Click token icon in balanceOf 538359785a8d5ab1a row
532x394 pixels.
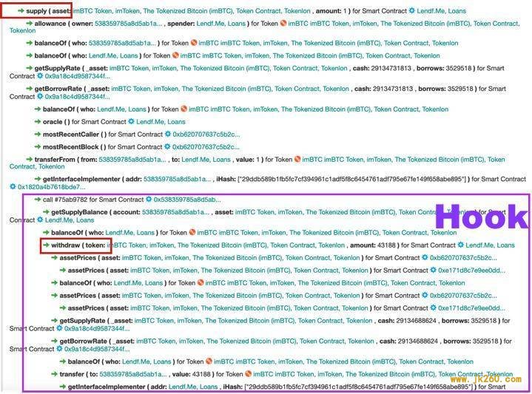pyautogui.click(x=194, y=43)
